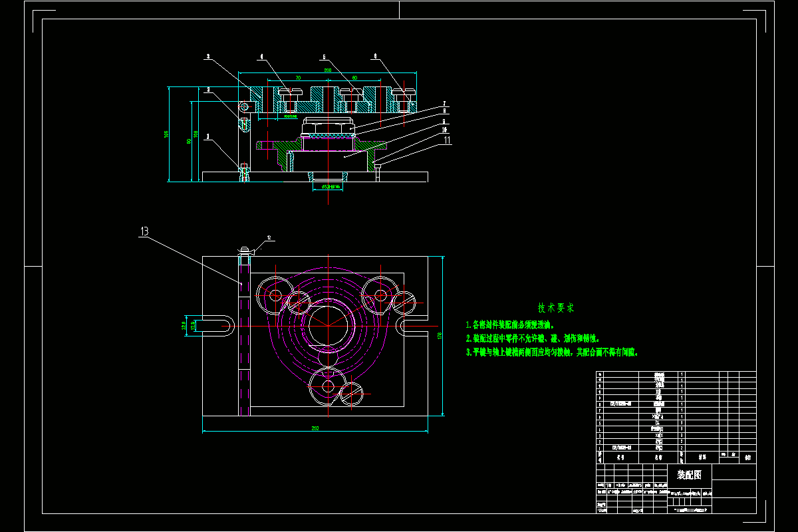
Task: Select part callout number 13
Action: pos(144,231)
